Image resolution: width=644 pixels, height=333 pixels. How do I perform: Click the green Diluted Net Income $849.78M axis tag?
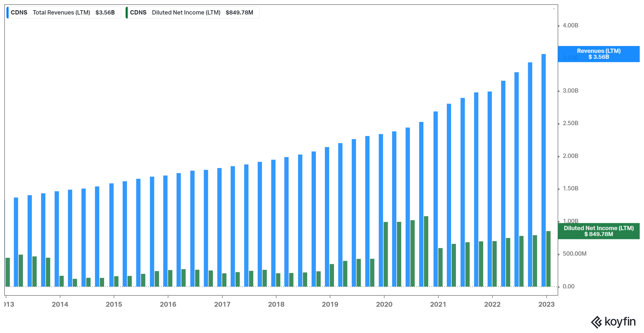pos(598,231)
